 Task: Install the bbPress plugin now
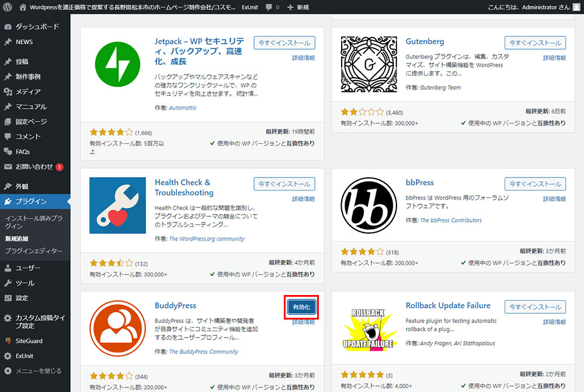point(535,183)
